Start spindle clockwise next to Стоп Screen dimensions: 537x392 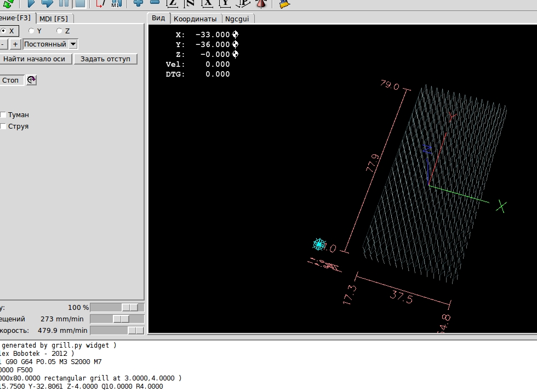[32, 80]
